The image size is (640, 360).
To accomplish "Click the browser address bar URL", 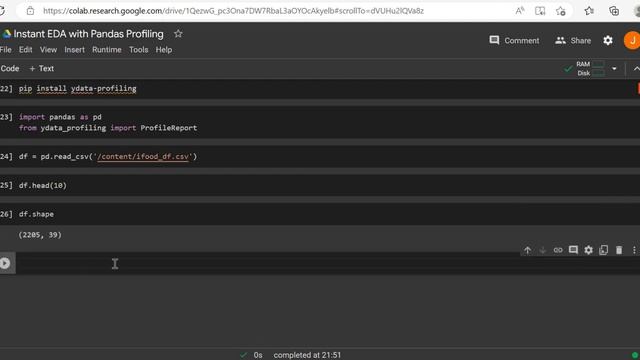I will pos(233,11).
